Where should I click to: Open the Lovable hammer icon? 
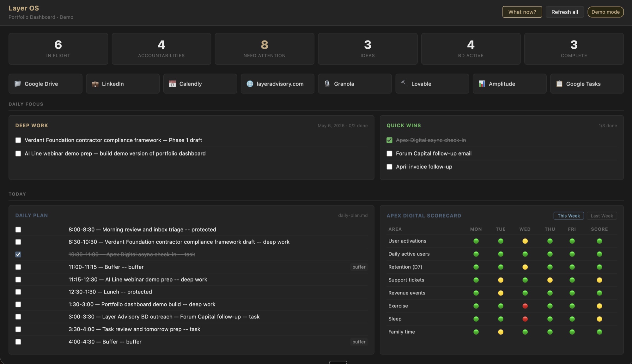[x=404, y=83]
